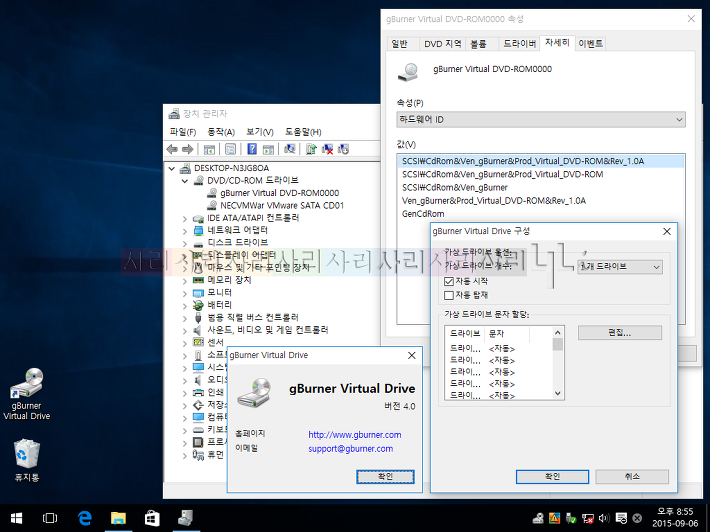Open the 1개 드라이브 drive count dropdown
710x532 pixels.
(620, 267)
